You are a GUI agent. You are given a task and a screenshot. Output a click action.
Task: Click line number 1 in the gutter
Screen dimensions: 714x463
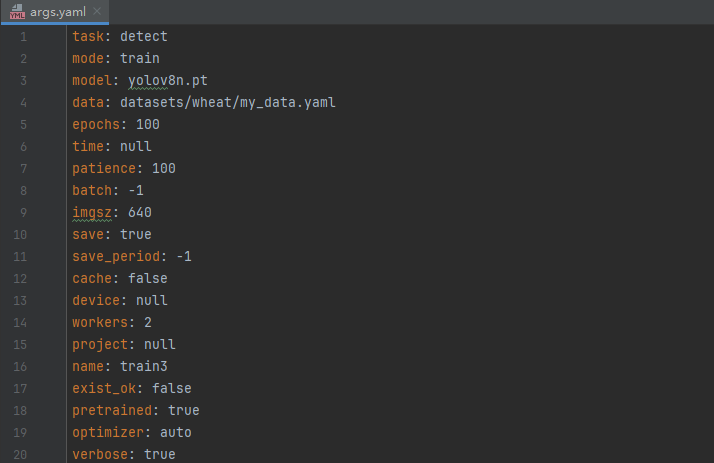click(x=23, y=37)
